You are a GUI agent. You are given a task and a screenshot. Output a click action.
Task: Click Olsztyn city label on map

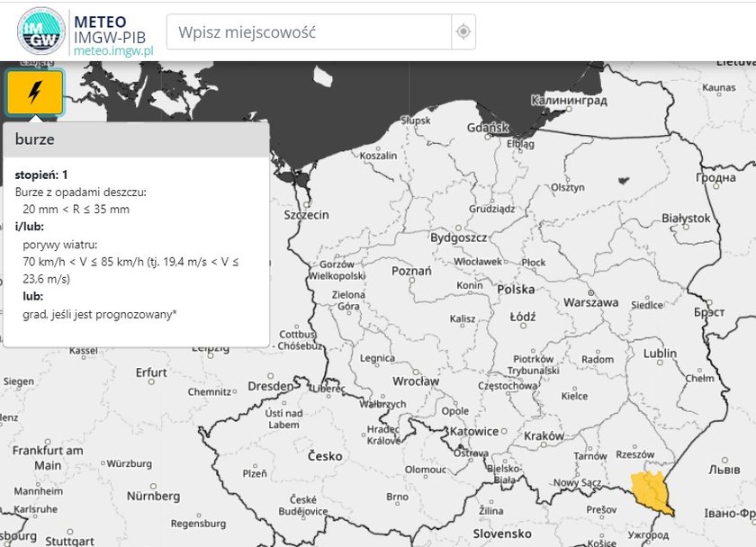pyautogui.click(x=568, y=187)
